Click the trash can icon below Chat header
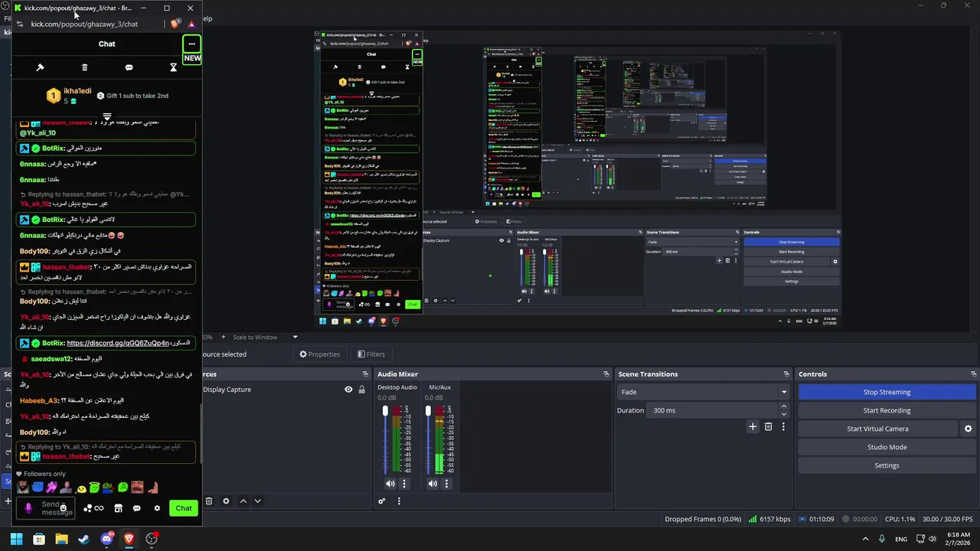Screen dimensions: 980x551 click(85, 67)
